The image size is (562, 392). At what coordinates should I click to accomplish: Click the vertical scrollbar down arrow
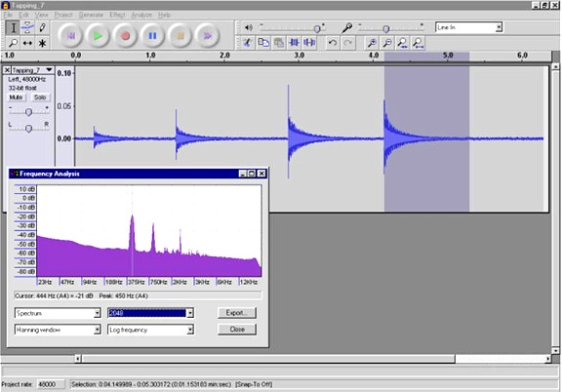tap(555, 350)
